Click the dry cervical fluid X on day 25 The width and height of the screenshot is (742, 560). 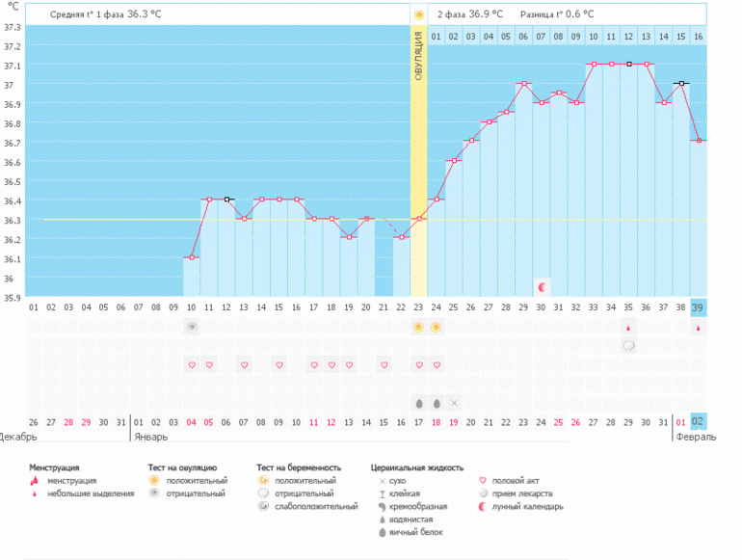click(x=454, y=402)
